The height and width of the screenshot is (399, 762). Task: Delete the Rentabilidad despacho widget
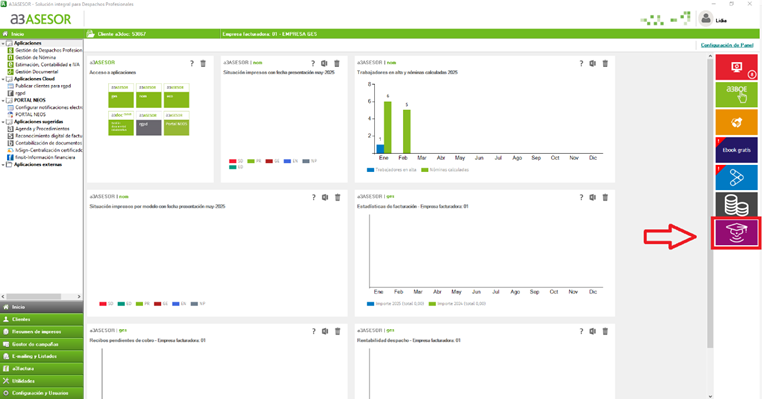[605, 331]
